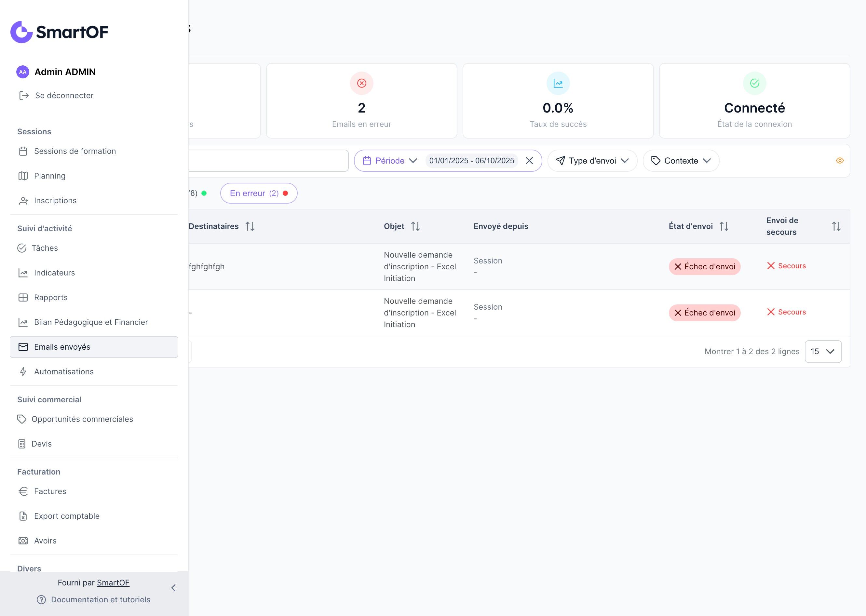Click the Export comptable file icon

(x=23, y=516)
